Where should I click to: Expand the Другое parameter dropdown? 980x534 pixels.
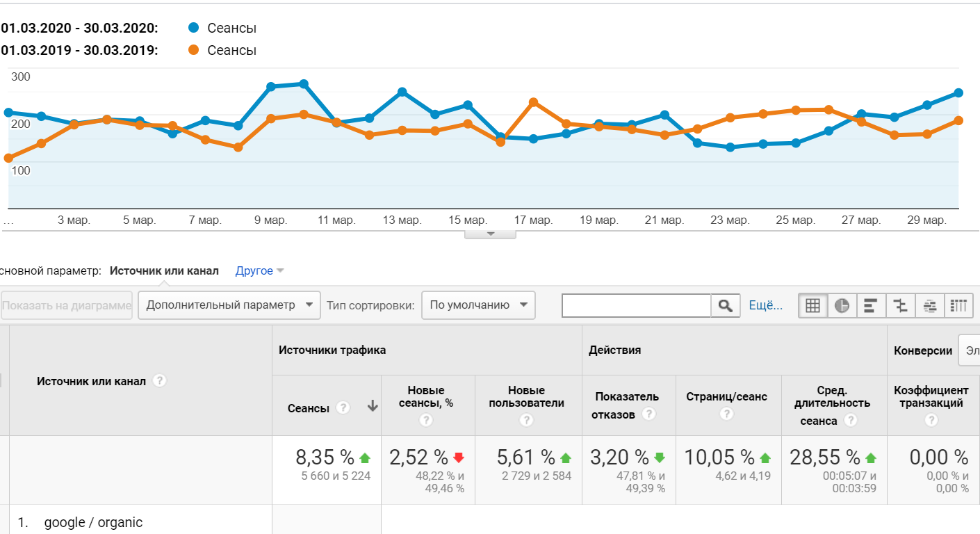coord(260,271)
